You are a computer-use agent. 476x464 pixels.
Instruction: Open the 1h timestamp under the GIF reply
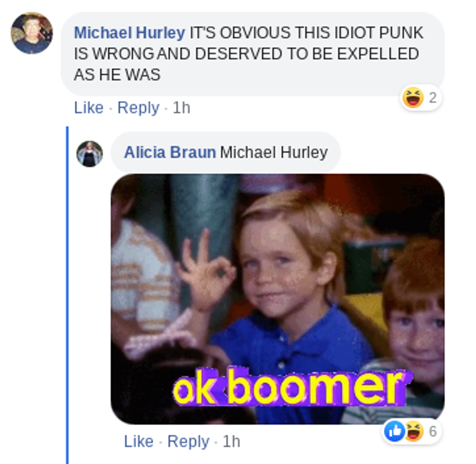[x=231, y=441]
